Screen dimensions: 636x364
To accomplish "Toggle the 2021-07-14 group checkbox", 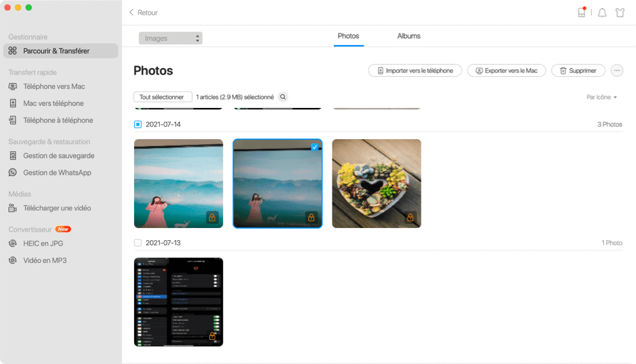I will [x=138, y=125].
